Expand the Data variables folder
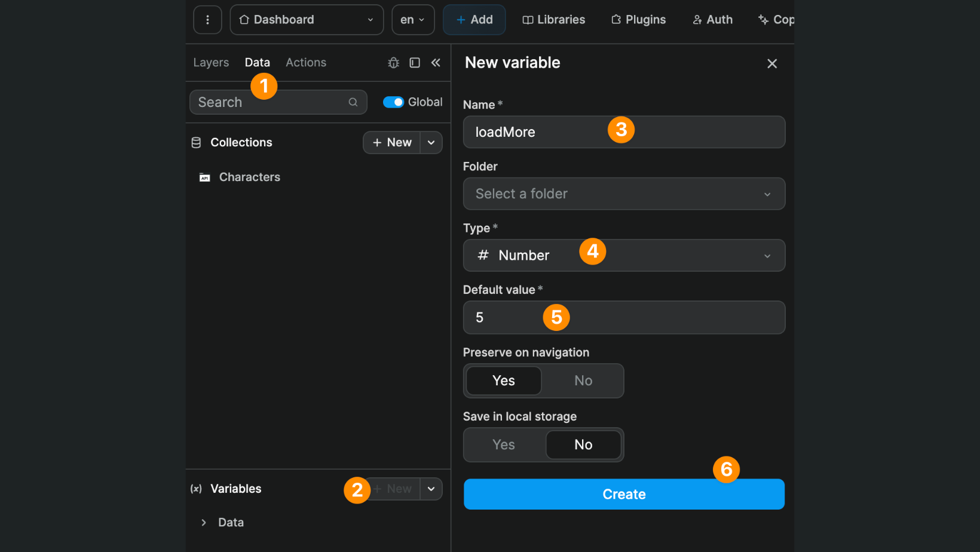 point(204,523)
